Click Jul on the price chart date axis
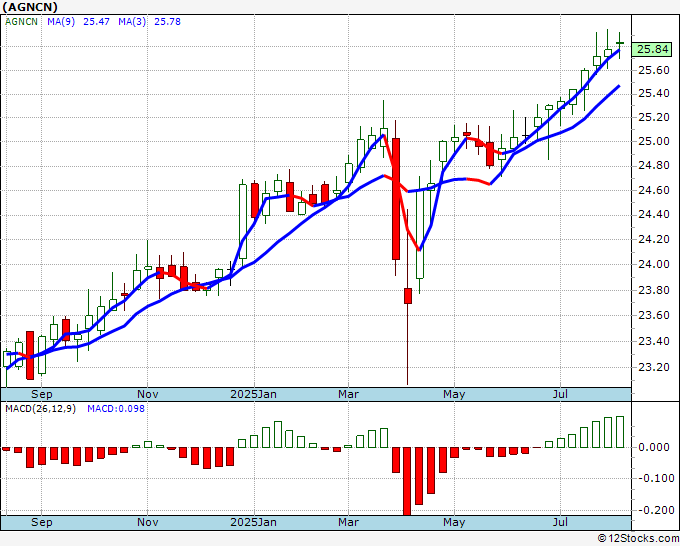The image size is (680, 546). click(560, 394)
